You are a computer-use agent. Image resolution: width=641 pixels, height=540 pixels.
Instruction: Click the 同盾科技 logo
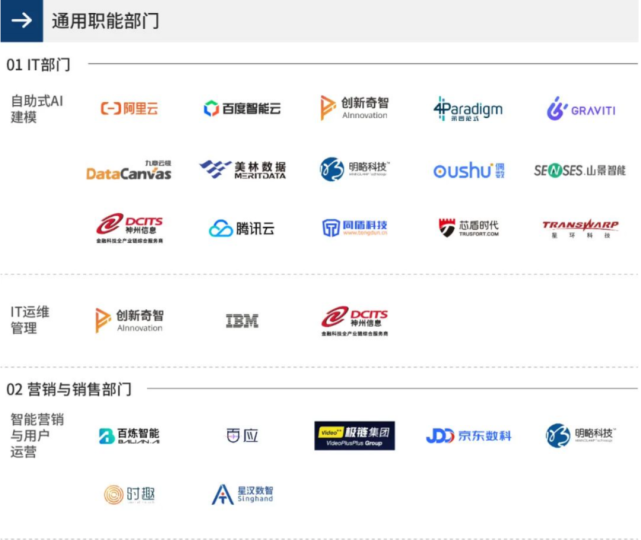click(x=354, y=228)
